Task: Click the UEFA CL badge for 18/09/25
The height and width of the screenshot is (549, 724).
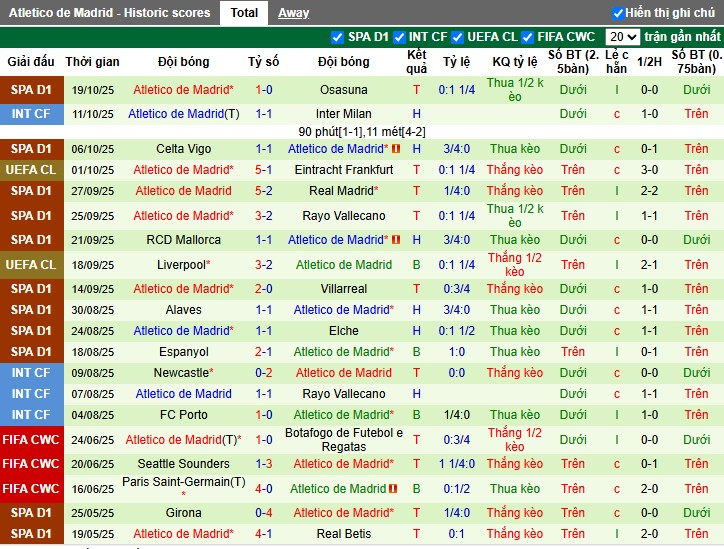Action: pos(31,265)
